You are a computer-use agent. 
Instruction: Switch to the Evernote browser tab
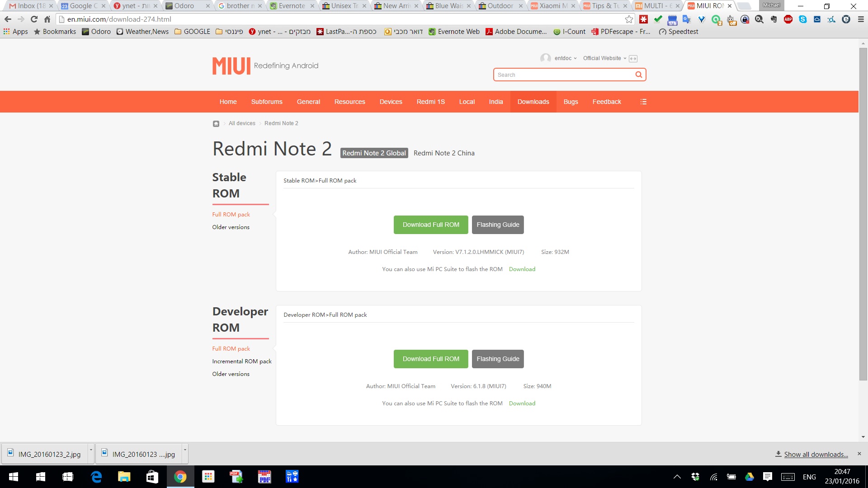(x=292, y=6)
